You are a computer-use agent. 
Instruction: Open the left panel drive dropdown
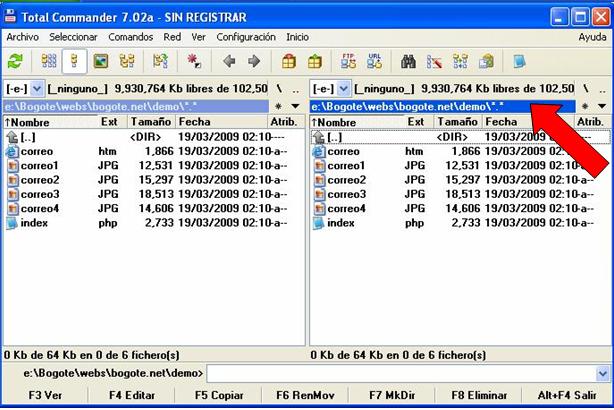[38, 88]
